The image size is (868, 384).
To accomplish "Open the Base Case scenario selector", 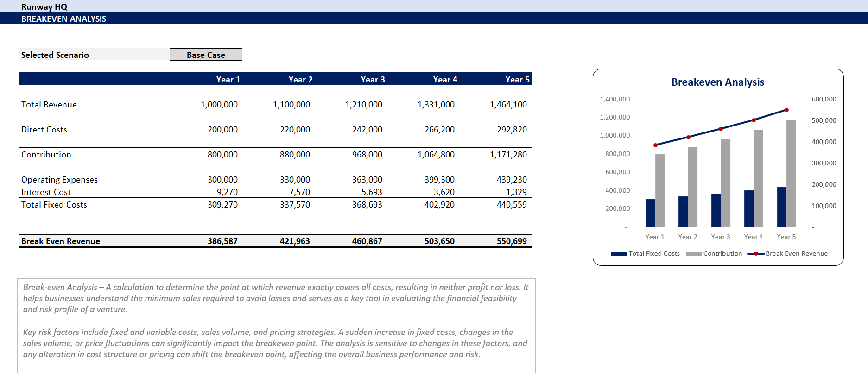I will pyautogui.click(x=206, y=55).
